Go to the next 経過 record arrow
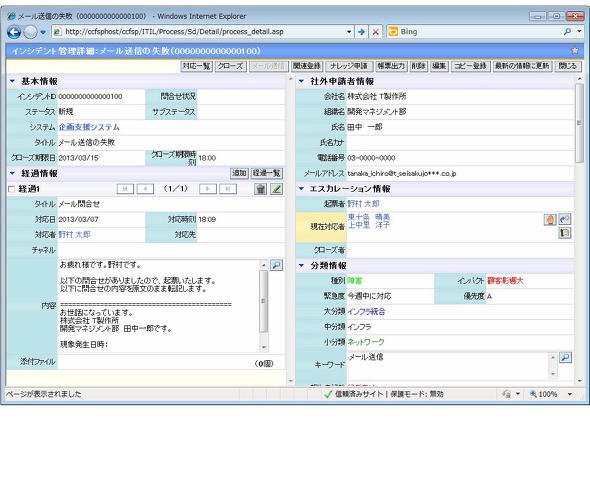This screenshot has height=478, width=590. [x=208, y=189]
